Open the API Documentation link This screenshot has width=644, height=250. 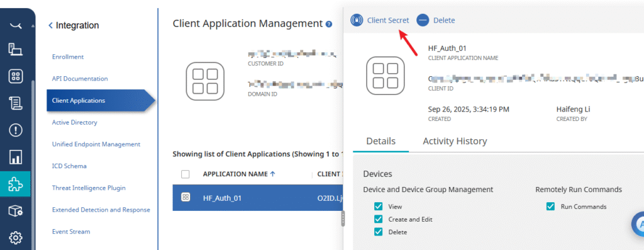pyautogui.click(x=80, y=79)
